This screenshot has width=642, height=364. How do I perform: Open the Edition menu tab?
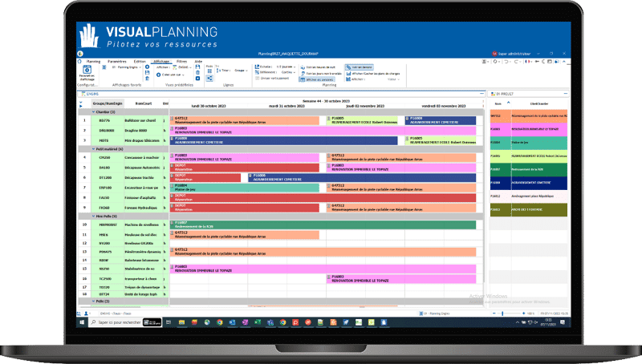(140, 62)
